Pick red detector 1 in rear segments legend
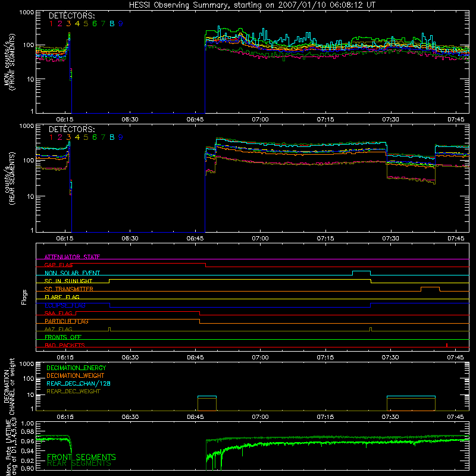This screenshot has width=476, height=476. click(51, 137)
